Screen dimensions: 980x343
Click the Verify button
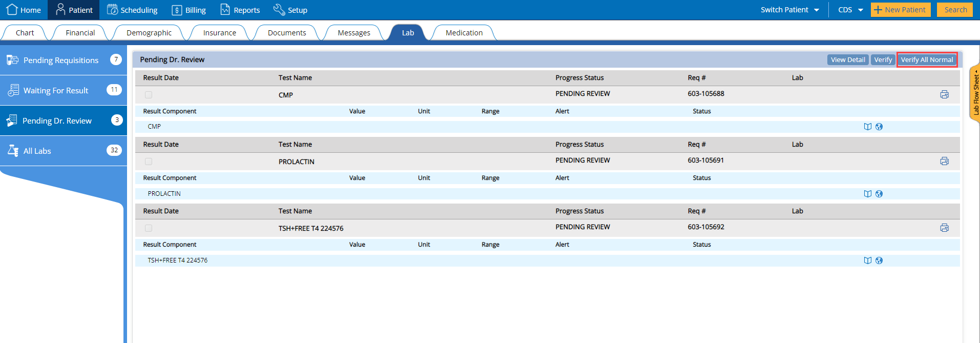[883, 59]
